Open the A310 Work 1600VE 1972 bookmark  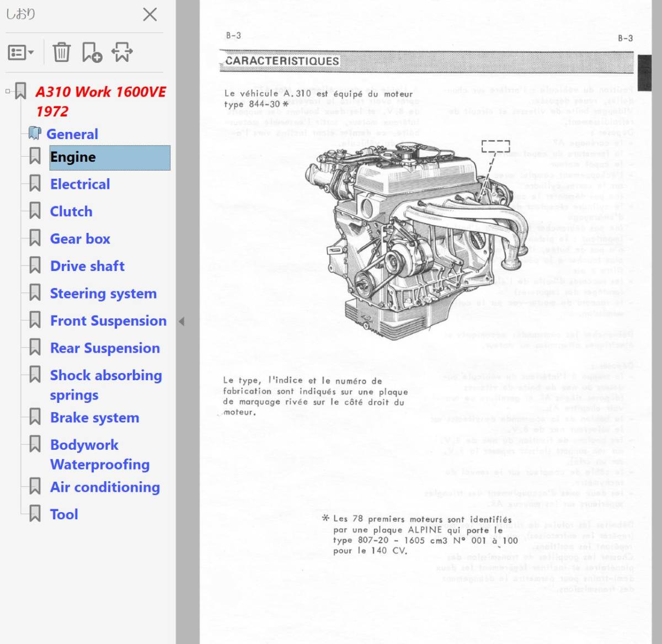(x=100, y=102)
